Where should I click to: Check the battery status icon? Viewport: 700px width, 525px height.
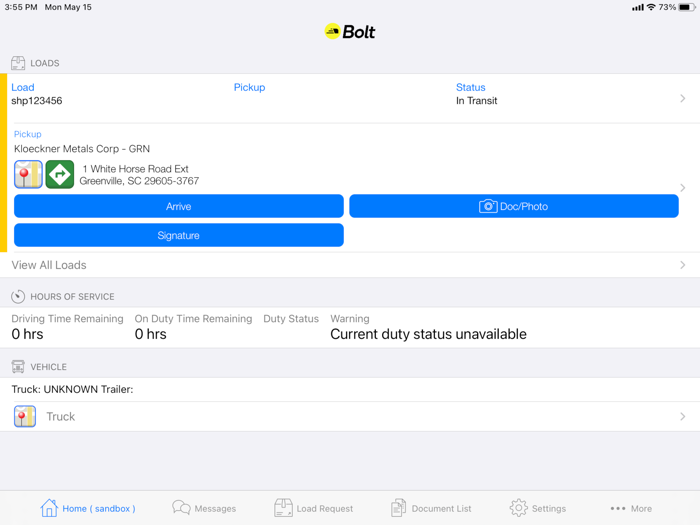[x=687, y=7]
